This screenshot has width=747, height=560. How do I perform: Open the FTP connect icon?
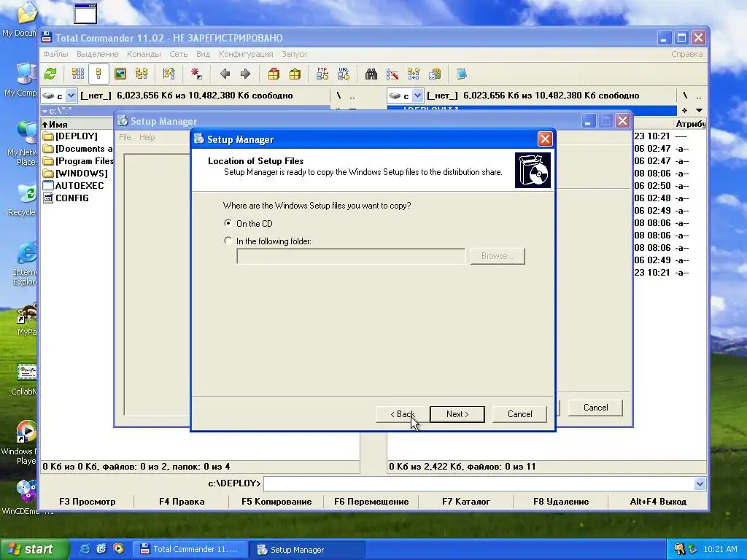(x=322, y=74)
